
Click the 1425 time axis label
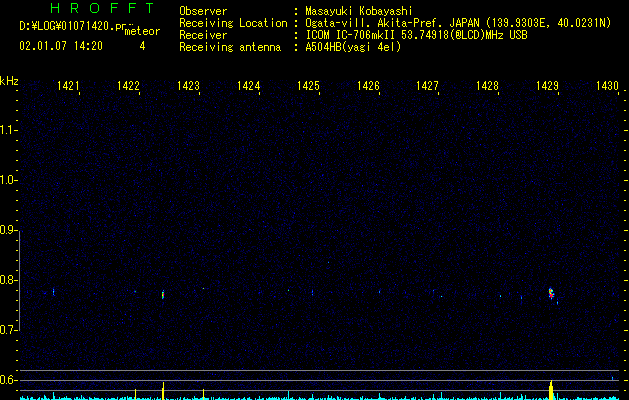pos(308,86)
